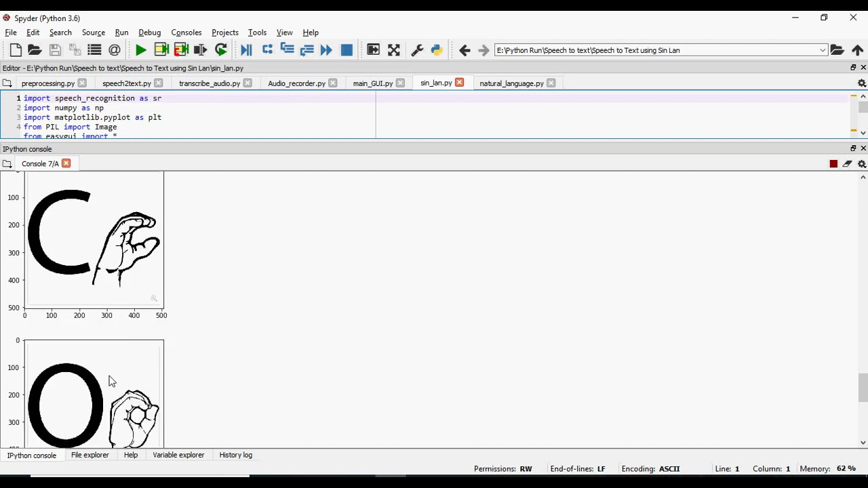Switch to the speech2text.py tab
The image size is (868, 488).
click(x=127, y=83)
